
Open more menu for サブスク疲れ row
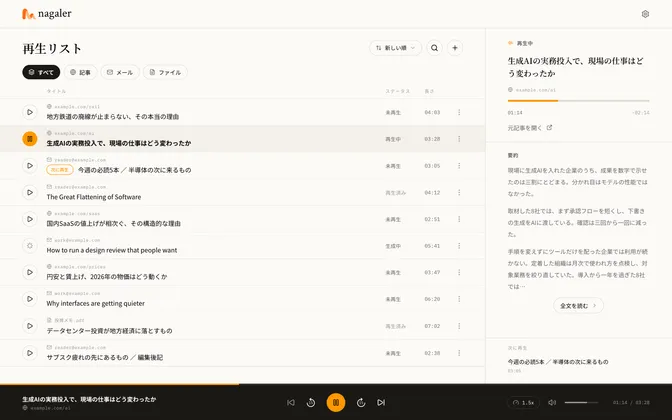pyautogui.click(x=459, y=353)
